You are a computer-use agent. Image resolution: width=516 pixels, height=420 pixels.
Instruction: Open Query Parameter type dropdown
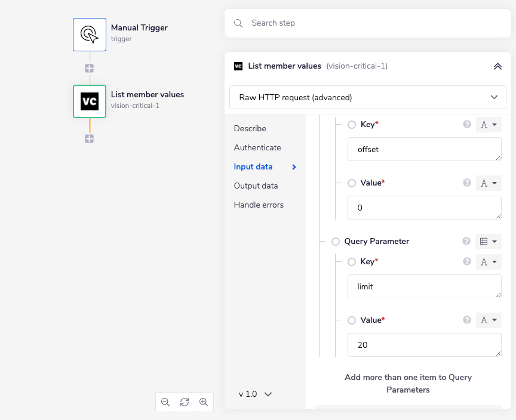click(489, 242)
